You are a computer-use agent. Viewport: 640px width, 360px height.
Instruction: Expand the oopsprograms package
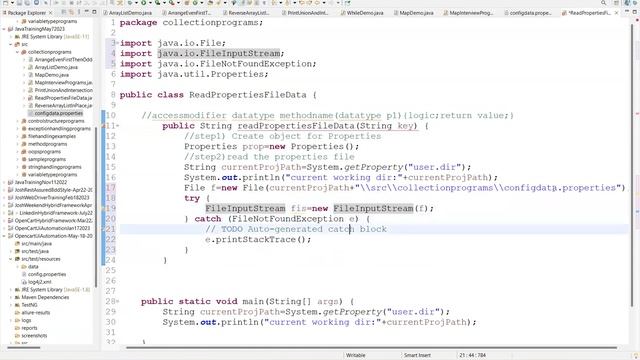(18, 152)
